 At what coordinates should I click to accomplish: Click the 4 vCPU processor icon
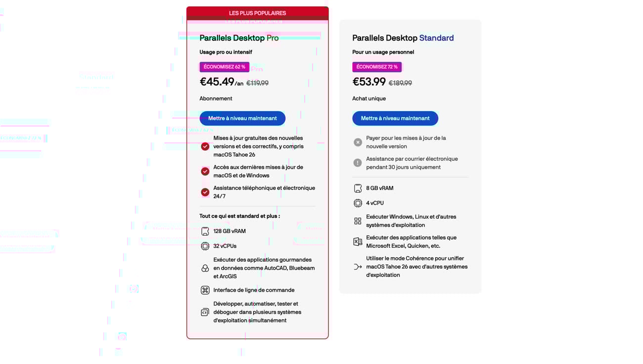tap(358, 203)
